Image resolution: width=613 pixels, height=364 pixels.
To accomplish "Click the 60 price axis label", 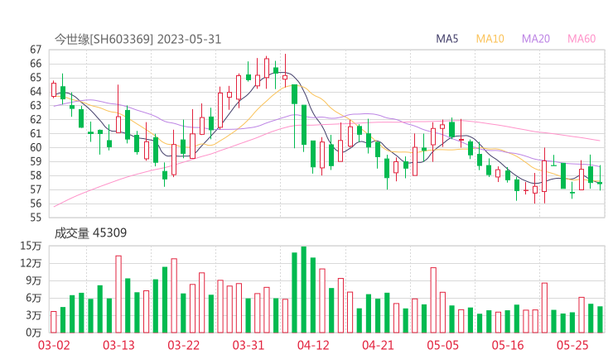I will [36, 147].
